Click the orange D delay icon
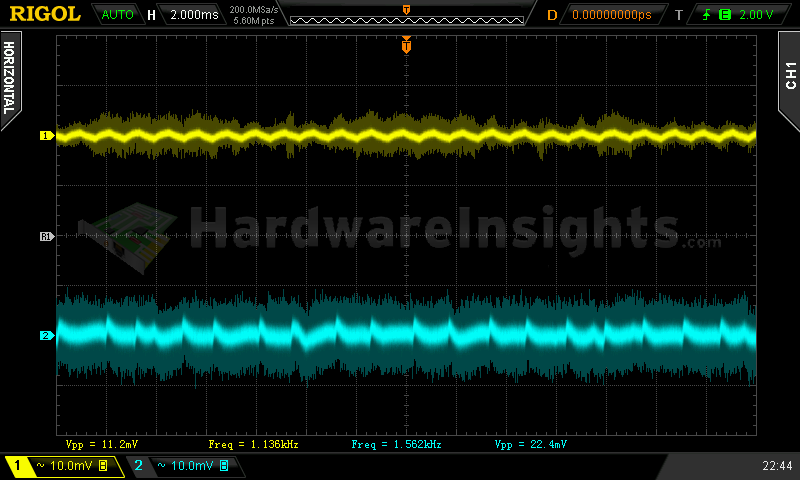This screenshot has height=480, width=800. pyautogui.click(x=552, y=15)
